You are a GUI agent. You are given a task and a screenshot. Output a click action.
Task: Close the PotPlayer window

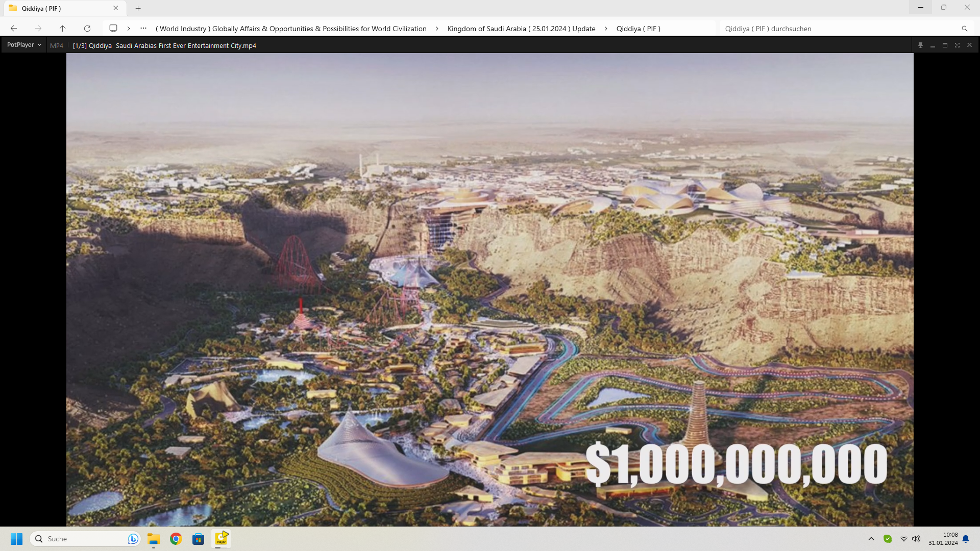[969, 45]
